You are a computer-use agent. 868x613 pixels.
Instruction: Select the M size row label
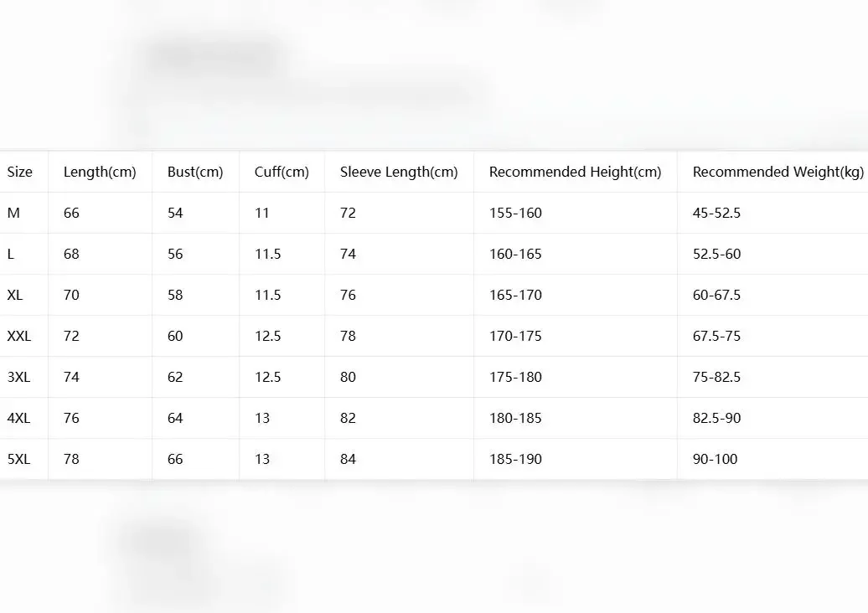pos(13,213)
